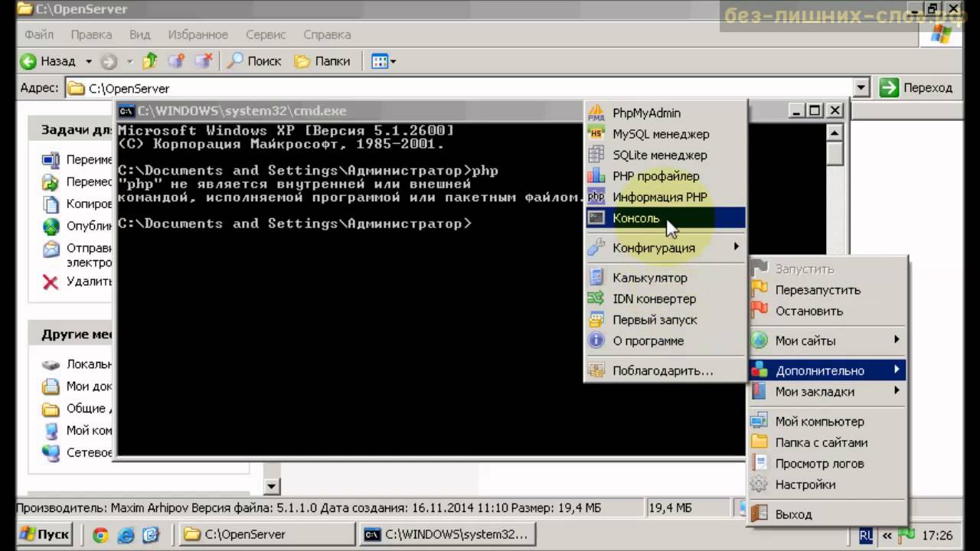Click the OpenServer green flag tray icon
This screenshot has height=551, width=980.
pos(906,535)
